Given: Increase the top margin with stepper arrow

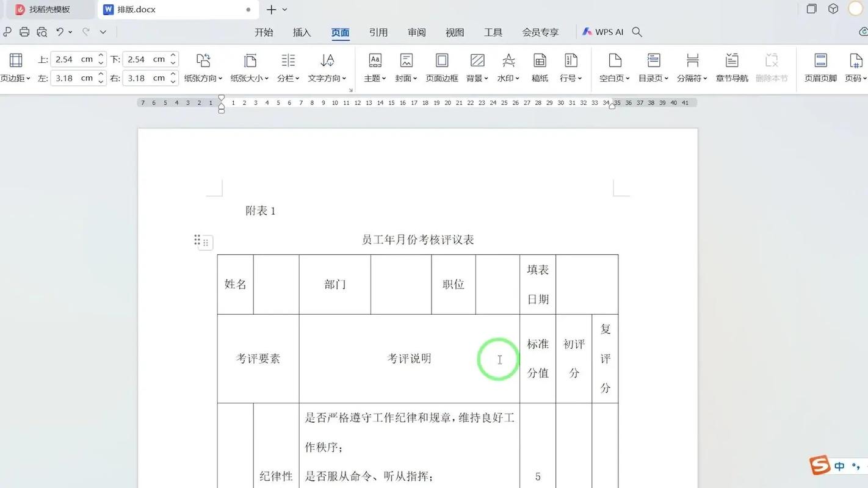Looking at the screenshot, I should click(x=101, y=56).
